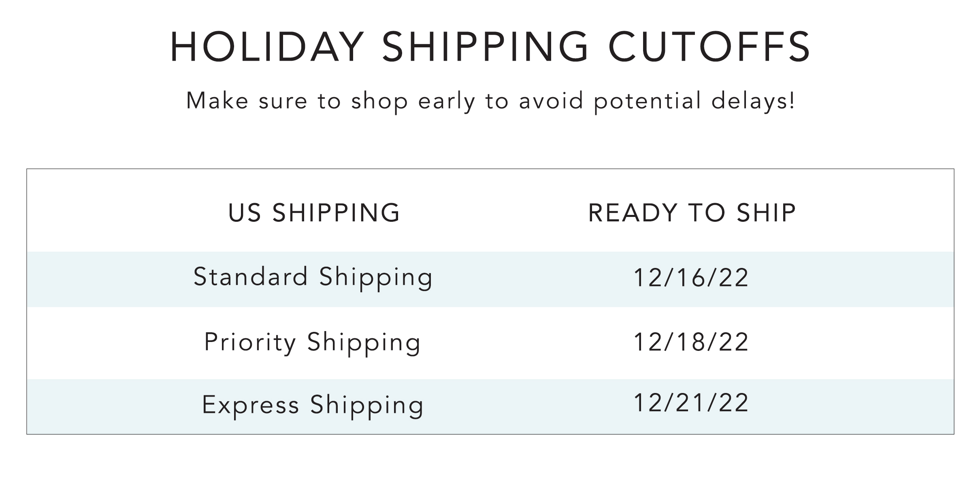Click the word "Priority" in the second row

coord(251,343)
